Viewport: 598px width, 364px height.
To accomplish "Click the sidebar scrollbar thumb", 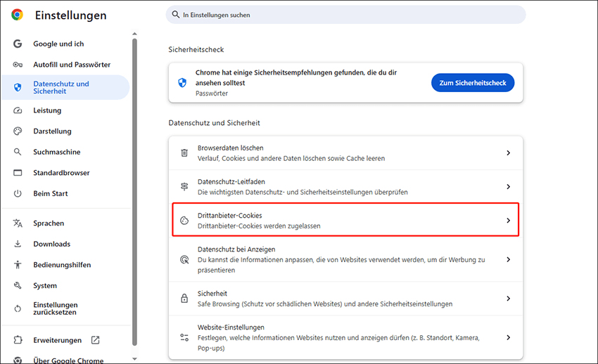I will [134, 192].
